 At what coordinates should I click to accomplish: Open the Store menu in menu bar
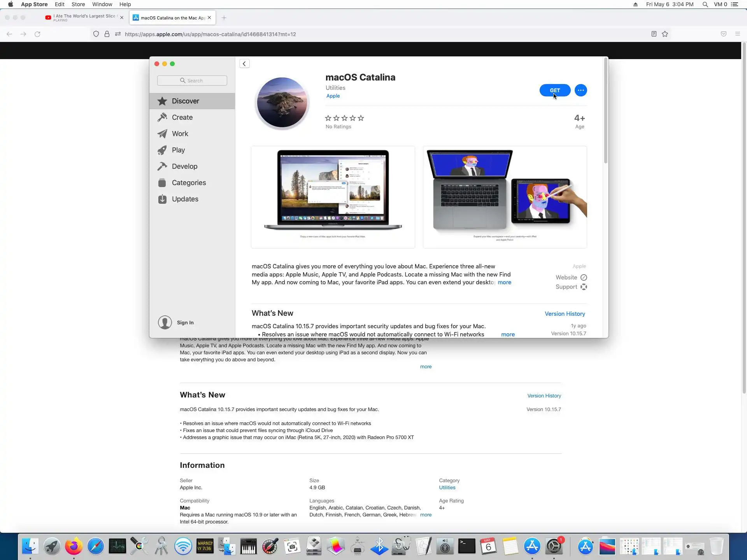tap(78, 4)
